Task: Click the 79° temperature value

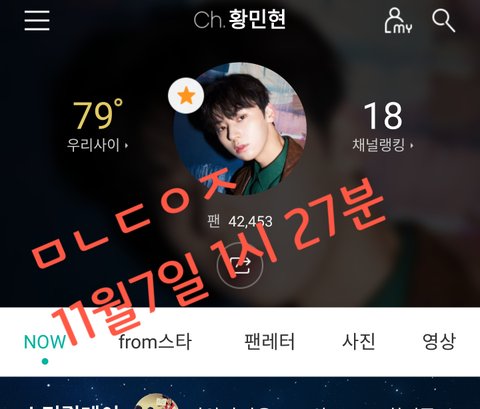Action: (97, 115)
